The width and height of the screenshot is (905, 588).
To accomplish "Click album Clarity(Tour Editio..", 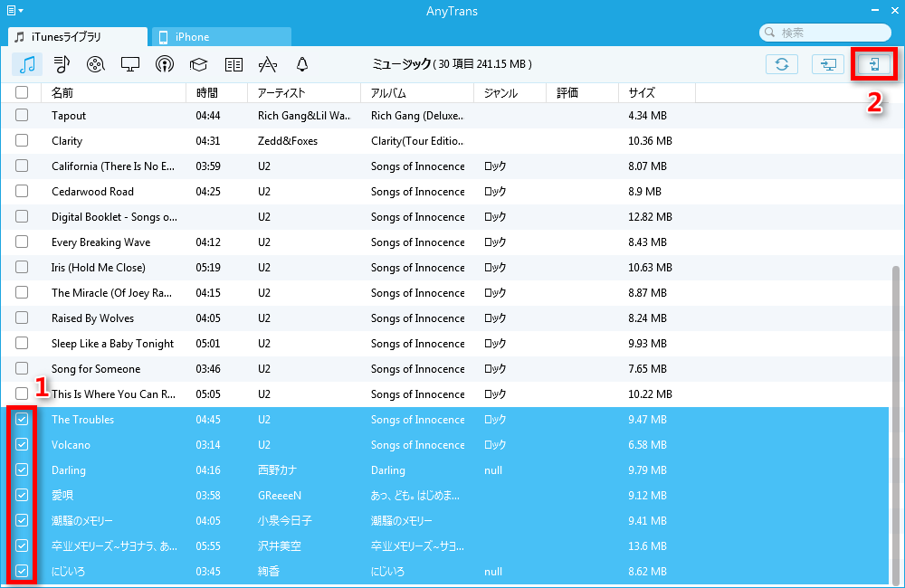I will pos(416,141).
